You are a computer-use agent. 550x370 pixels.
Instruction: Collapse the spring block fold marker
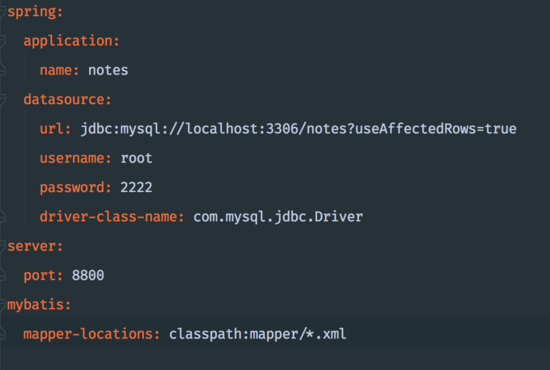(x=2, y=12)
